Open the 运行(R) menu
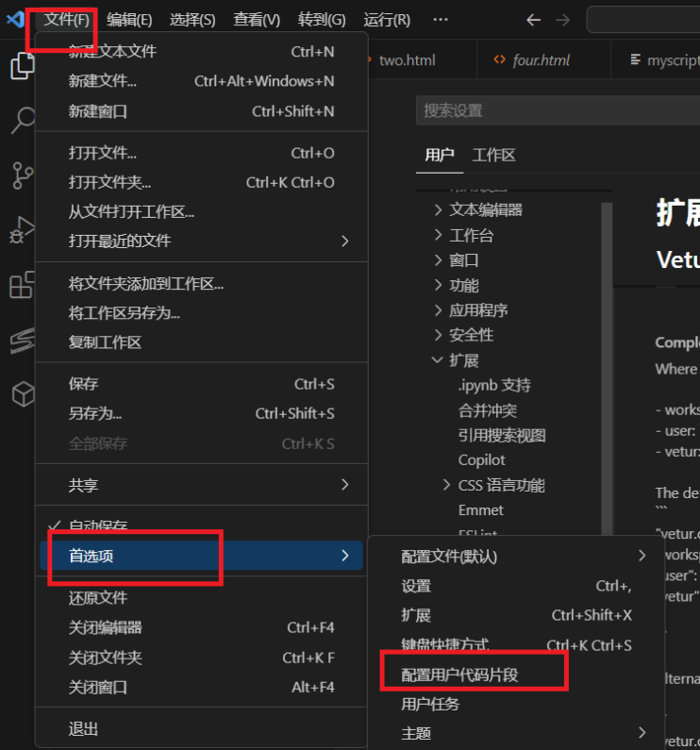Viewport: 700px width, 750px height. point(387,20)
